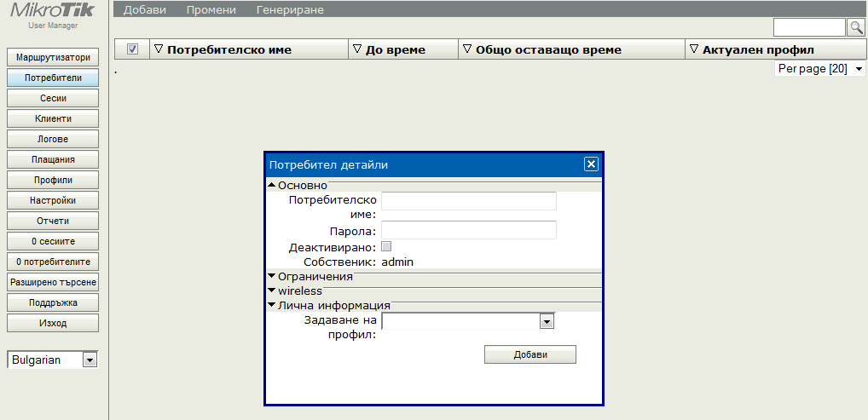Screen dimensions: 868x420
Task: Expand the Ограничения section
Action: pos(272,277)
